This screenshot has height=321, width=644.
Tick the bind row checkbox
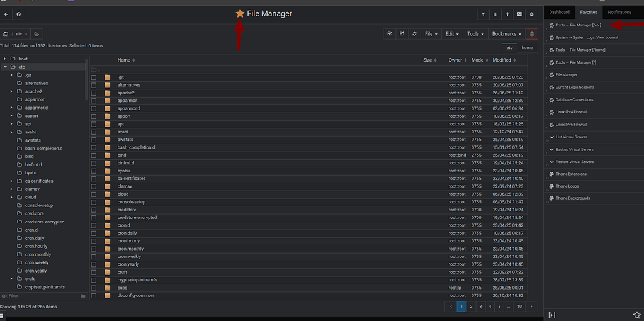[x=94, y=155]
